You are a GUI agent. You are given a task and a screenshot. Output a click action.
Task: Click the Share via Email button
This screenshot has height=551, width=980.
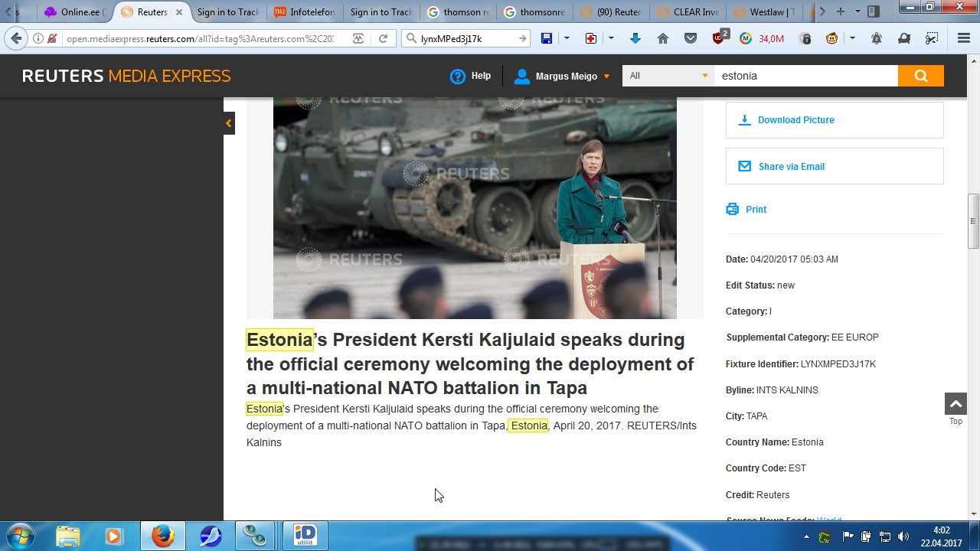[x=835, y=166]
